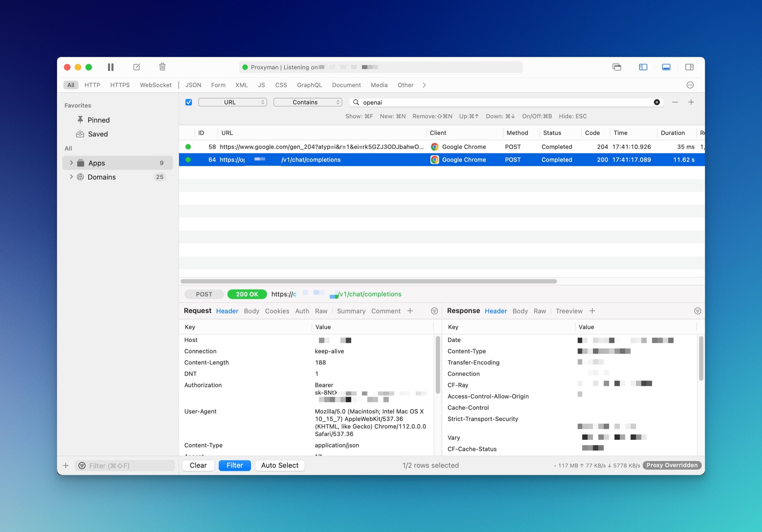Switch to the Request Body tab
The width and height of the screenshot is (762, 532).
(251, 311)
